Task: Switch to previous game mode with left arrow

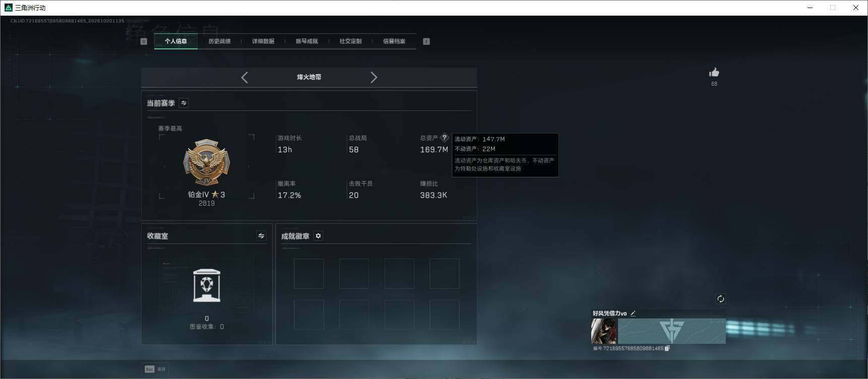Action: [244, 77]
